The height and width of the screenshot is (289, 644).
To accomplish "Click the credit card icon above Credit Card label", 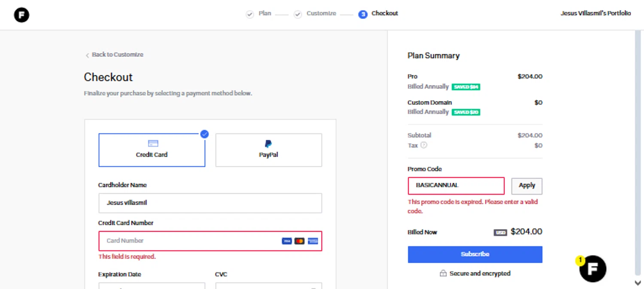I will 153,144.
